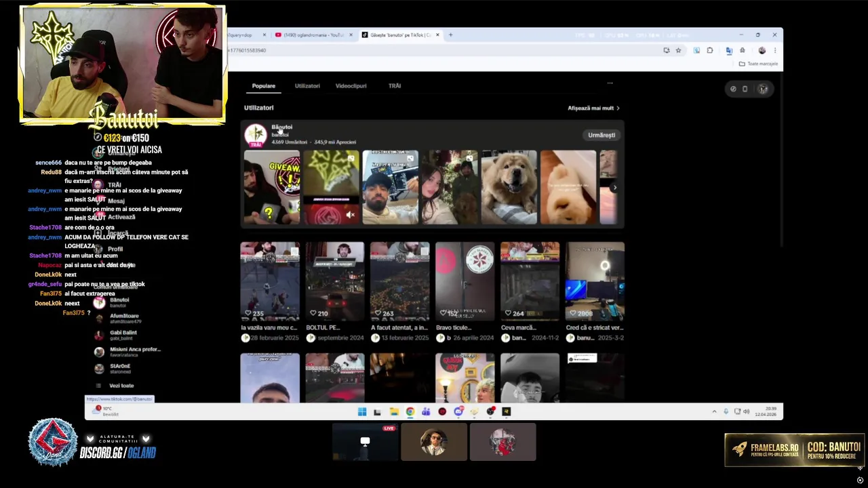868x488 pixels.
Task: Open the Chrome profile avatar
Action: pyautogui.click(x=762, y=50)
